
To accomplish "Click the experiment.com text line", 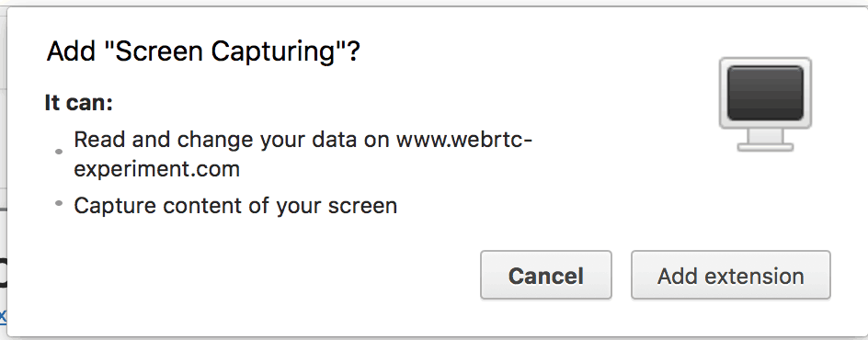I will pyautogui.click(x=156, y=170).
